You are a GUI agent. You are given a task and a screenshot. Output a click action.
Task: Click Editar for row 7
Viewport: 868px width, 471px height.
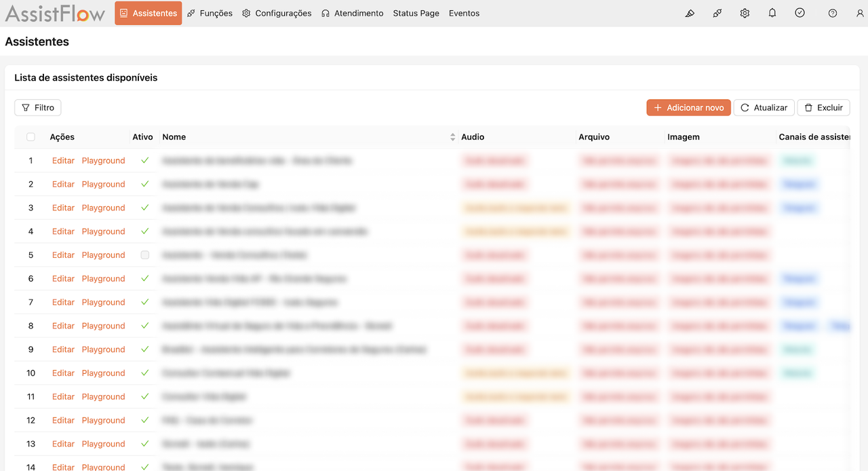point(63,302)
